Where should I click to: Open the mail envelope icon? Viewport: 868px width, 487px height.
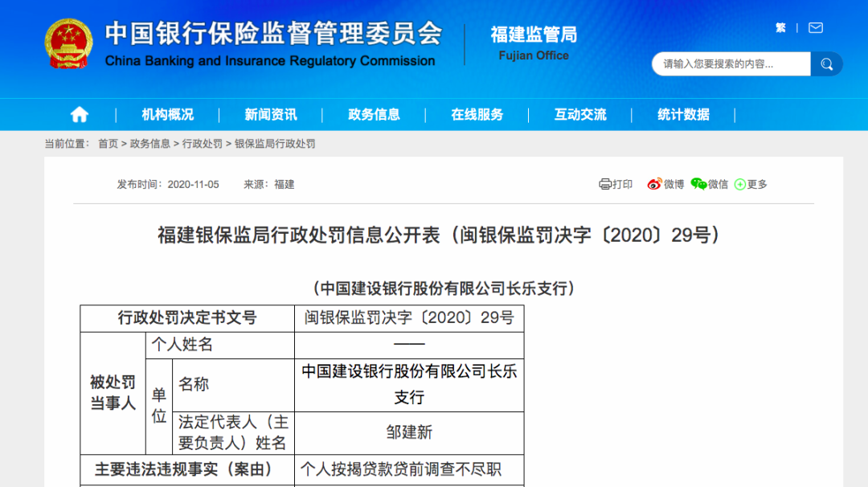pos(816,27)
